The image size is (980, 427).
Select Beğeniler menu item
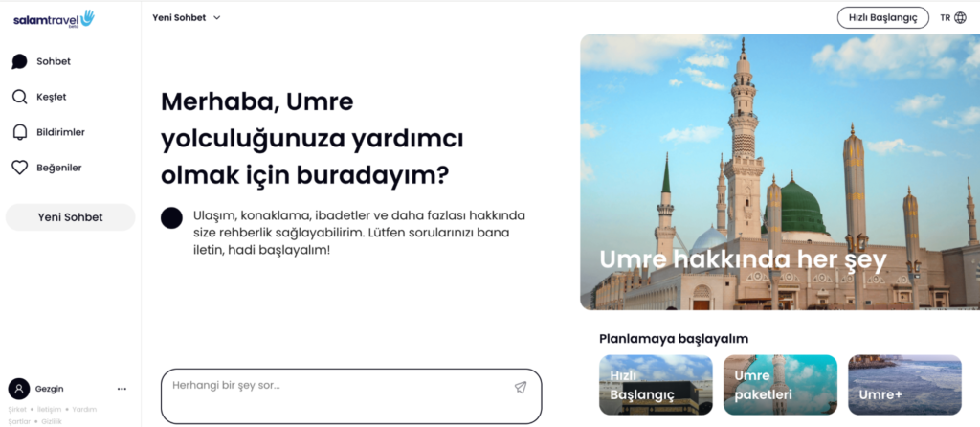point(46,168)
